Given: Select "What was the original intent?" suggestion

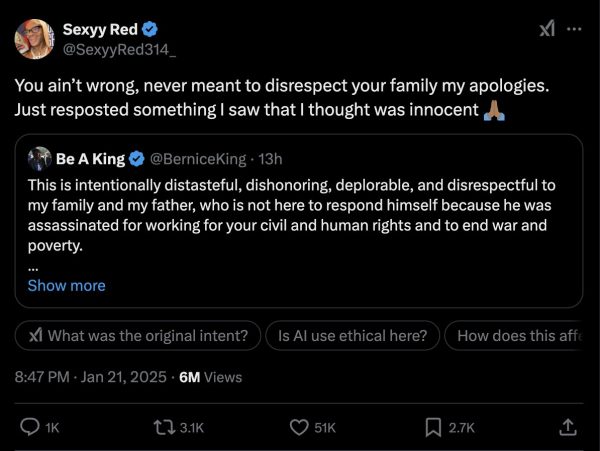Looking at the screenshot, I should [138, 336].
